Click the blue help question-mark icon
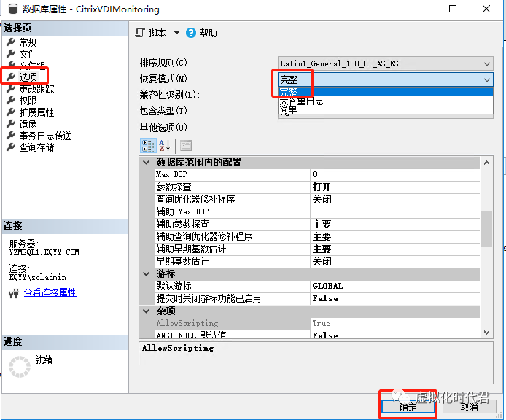The width and height of the screenshot is (506, 420). [191, 33]
